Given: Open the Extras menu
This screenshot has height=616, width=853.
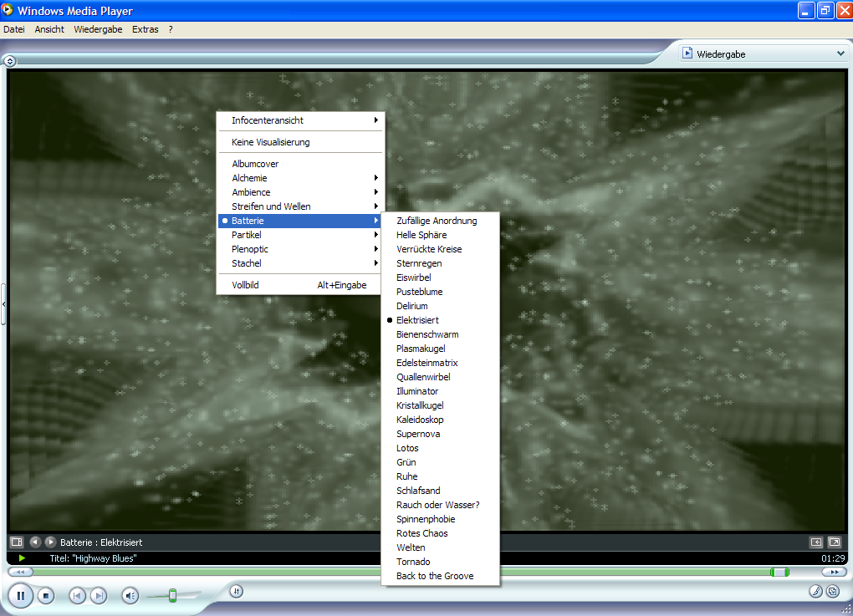Looking at the screenshot, I should tap(146, 29).
